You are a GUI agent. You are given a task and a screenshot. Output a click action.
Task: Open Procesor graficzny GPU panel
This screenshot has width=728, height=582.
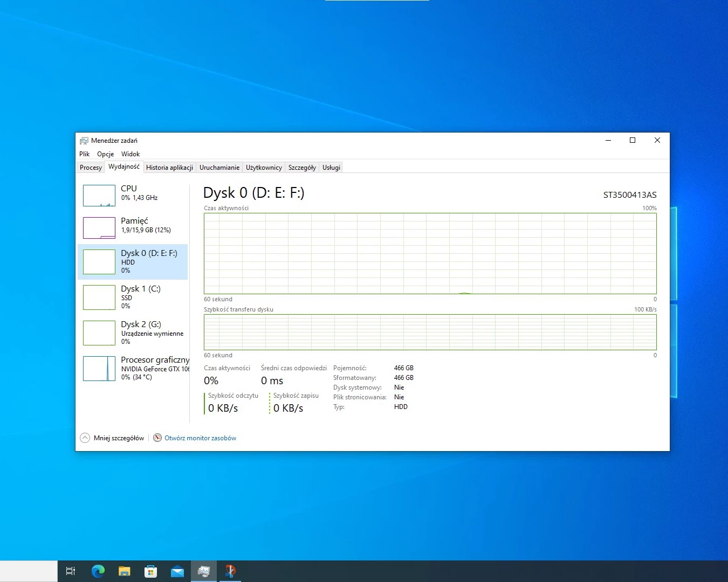pyautogui.click(x=135, y=368)
